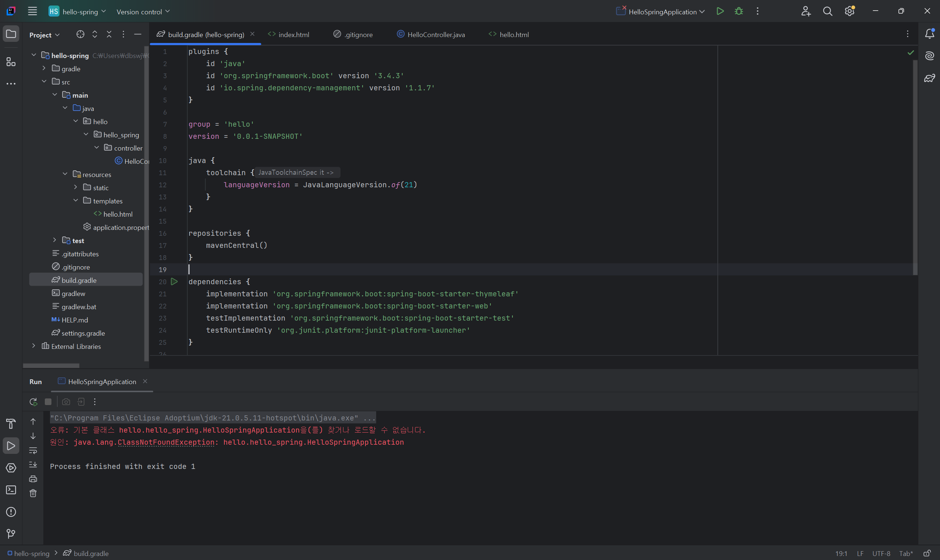The width and height of the screenshot is (940, 560).
Task: Switch to HelloController.java tab
Action: (431, 35)
